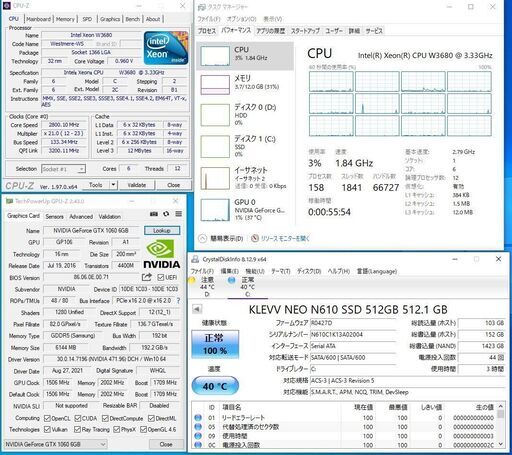Viewport: 512px width, 455px height.
Task: Open the Validation tab in GPU-Z
Action: [x=110, y=217]
